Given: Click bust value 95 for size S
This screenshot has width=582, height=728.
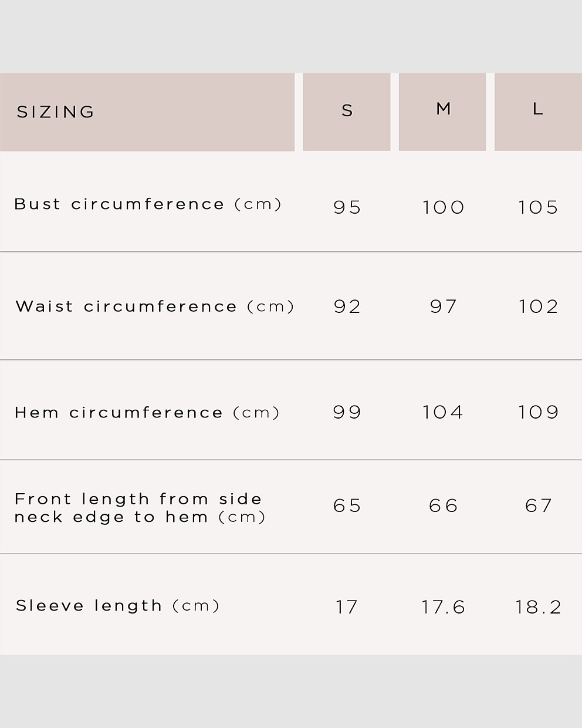Looking at the screenshot, I should pyautogui.click(x=347, y=207).
